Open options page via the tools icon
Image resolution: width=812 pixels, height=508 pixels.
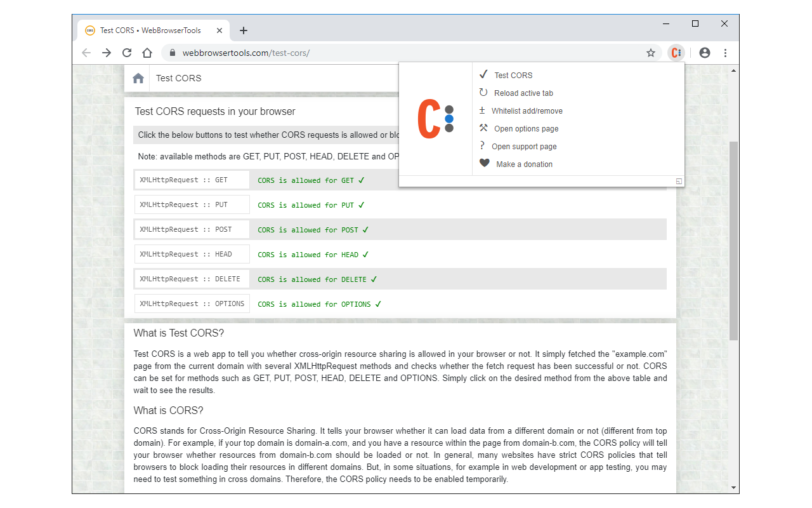(x=483, y=128)
